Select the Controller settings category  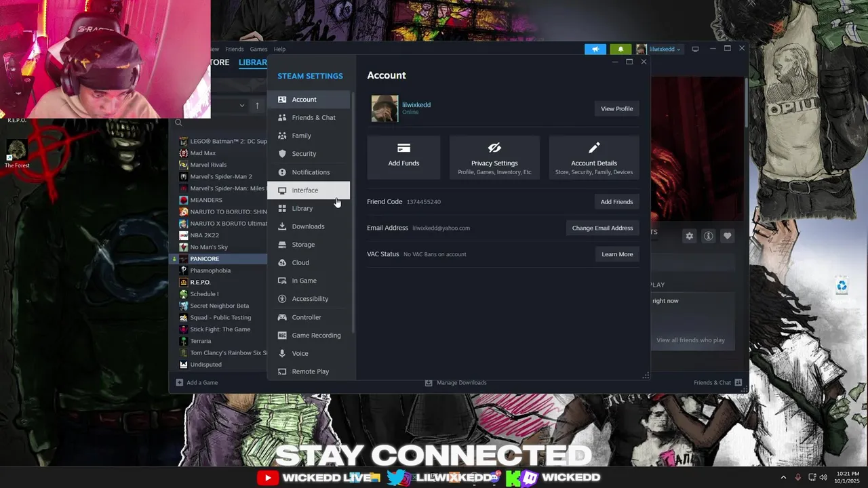click(309, 317)
